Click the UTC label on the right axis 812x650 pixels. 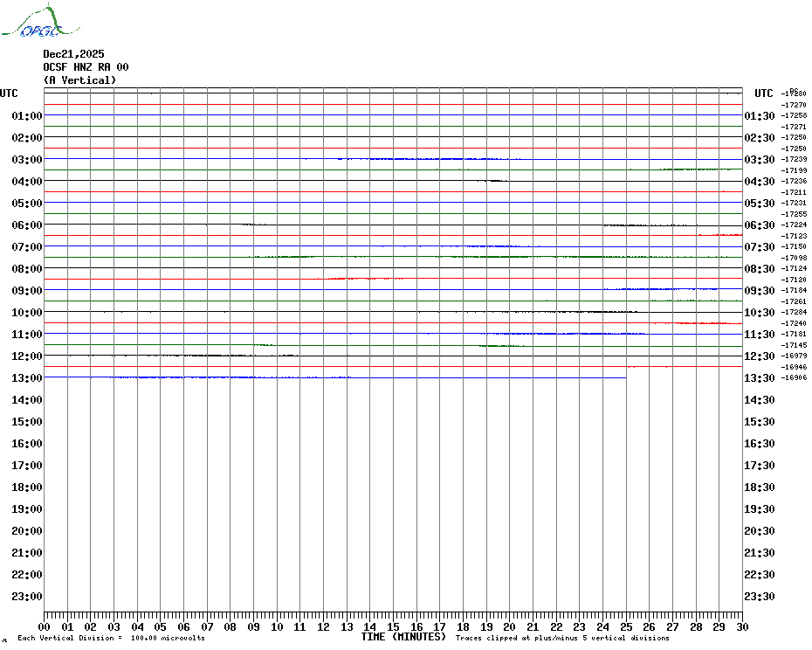[764, 93]
